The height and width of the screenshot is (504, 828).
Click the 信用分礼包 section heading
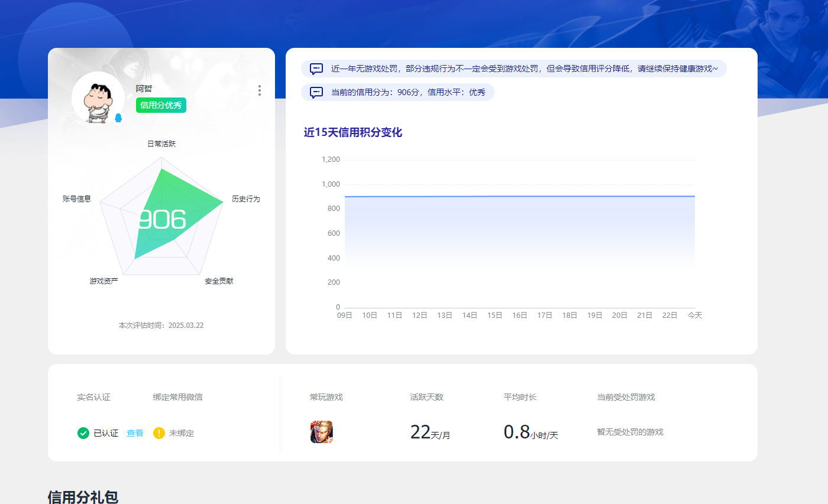point(83,497)
